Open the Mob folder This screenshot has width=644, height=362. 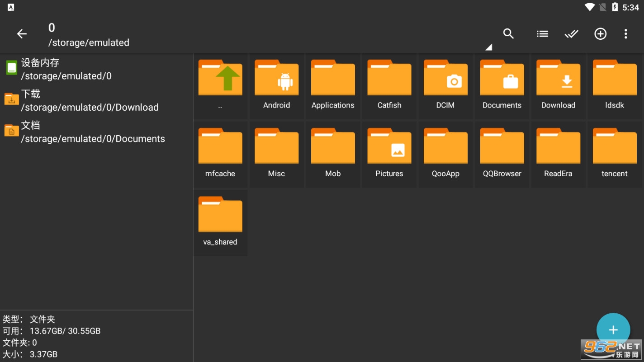[x=333, y=154]
